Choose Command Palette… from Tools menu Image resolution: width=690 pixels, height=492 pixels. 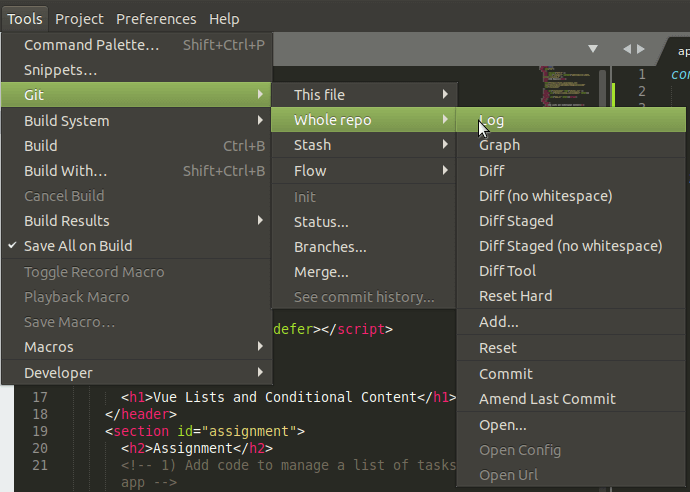point(137,45)
